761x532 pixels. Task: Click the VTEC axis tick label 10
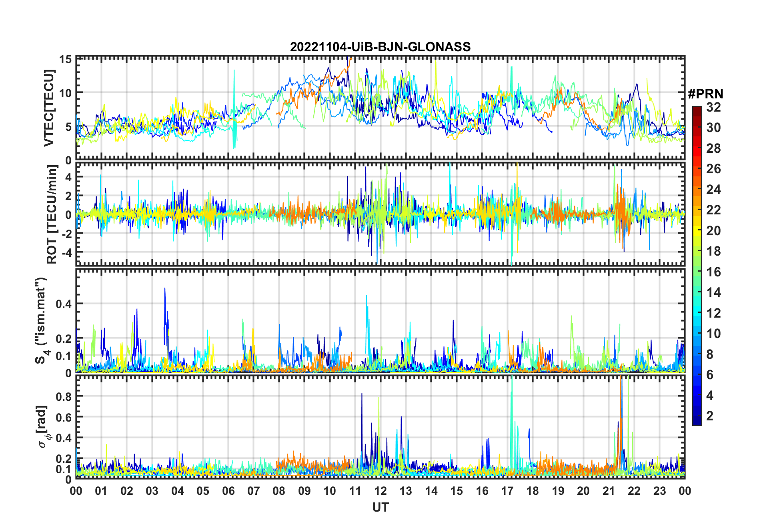coord(65,94)
